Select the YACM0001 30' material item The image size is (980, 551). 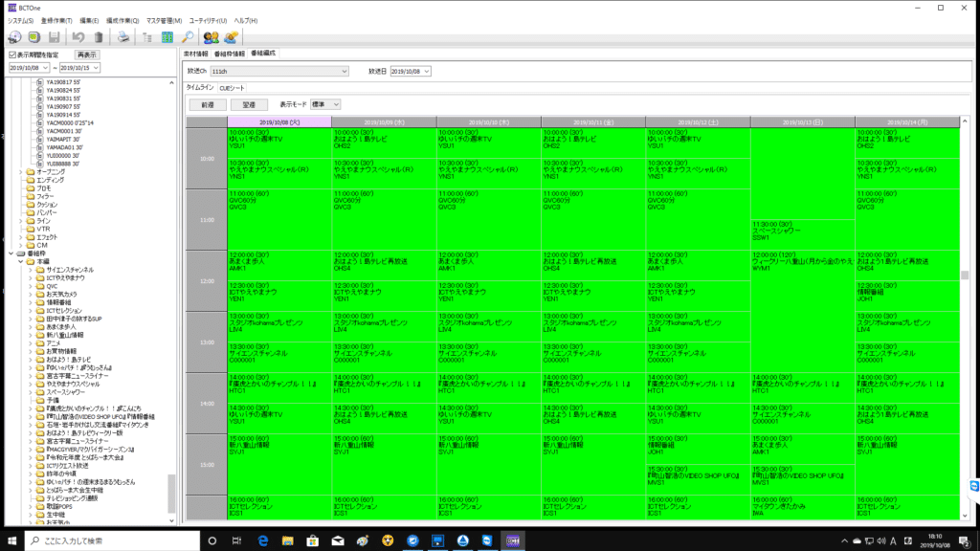pyautogui.click(x=64, y=131)
